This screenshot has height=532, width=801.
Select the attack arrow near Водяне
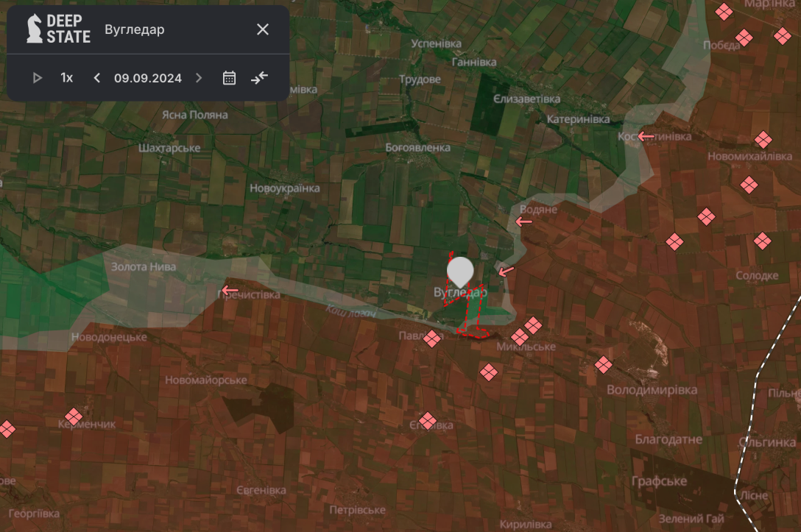tap(523, 221)
